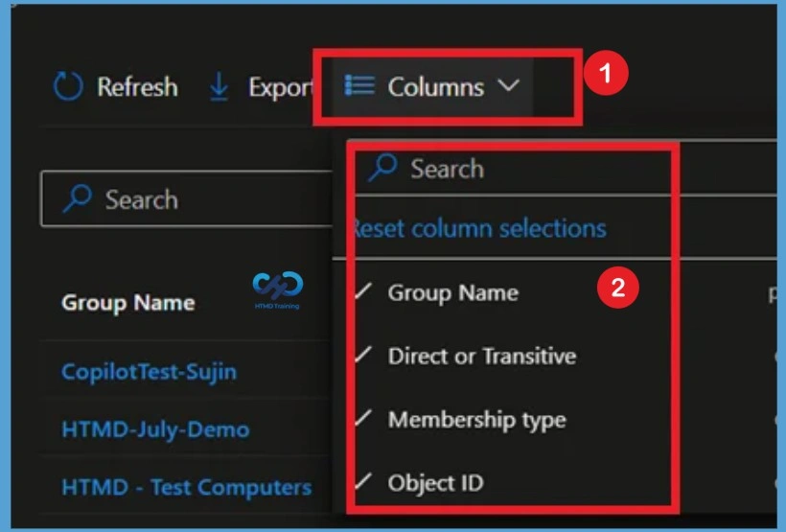Click the magnifier icon in Columns panel search
This screenshot has height=532, width=786.
[x=383, y=168]
